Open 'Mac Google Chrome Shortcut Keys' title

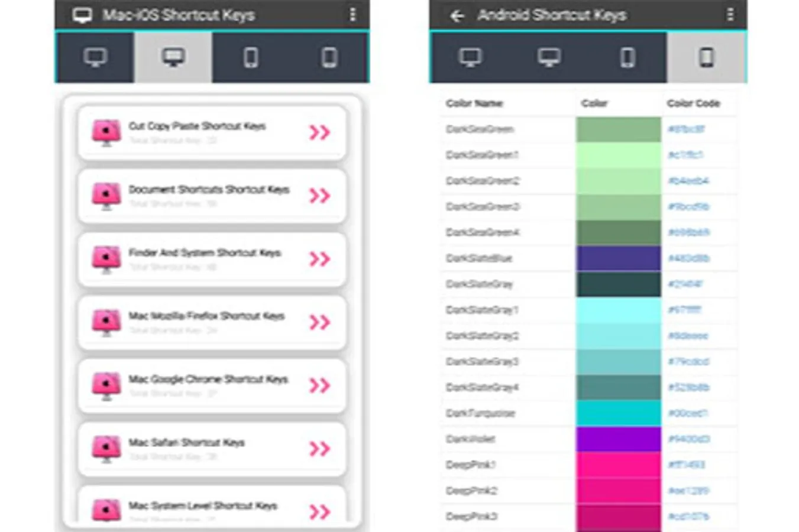208,379
